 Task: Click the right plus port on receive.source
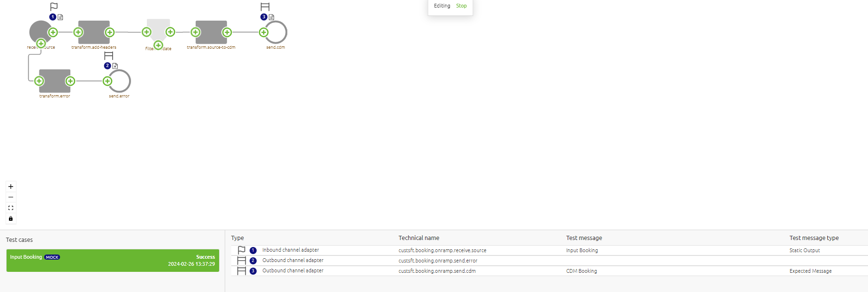pyautogui.click(x=53, y=32)
